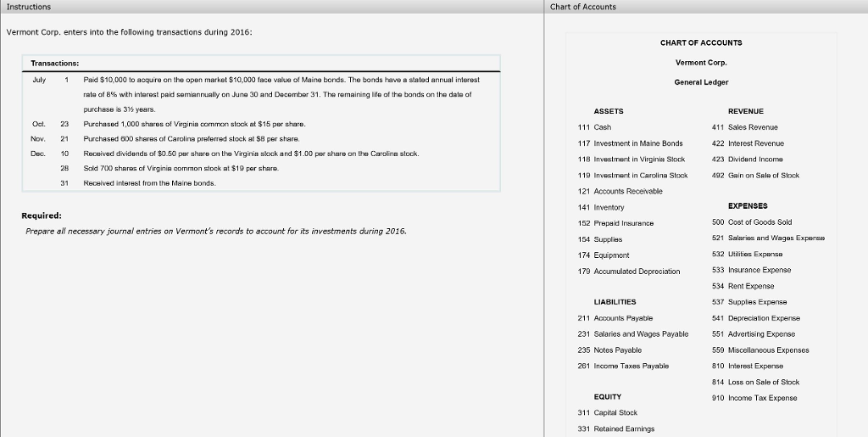Click 537 Supplies Expense
868x437 pixels.
tap(749, 302)
